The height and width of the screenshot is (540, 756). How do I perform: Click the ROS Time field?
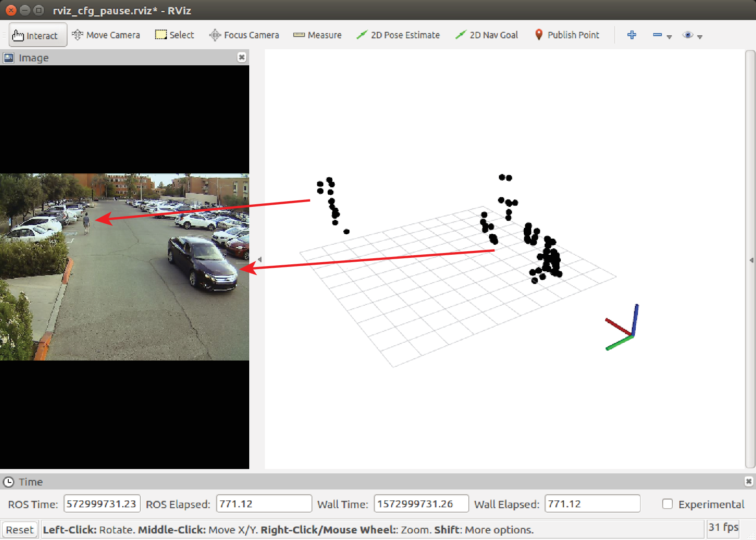click(x=102, y=503)
